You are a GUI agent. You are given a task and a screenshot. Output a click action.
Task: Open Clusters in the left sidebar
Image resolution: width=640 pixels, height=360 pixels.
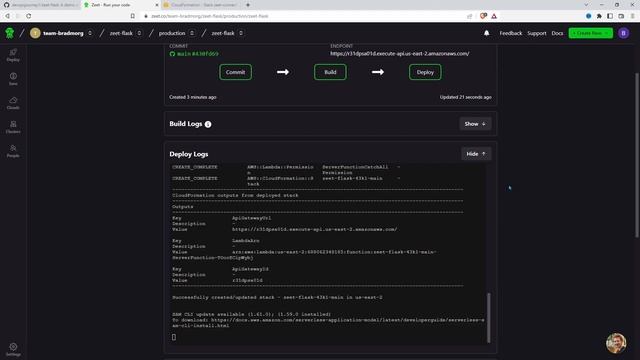[x=13, y=127]
